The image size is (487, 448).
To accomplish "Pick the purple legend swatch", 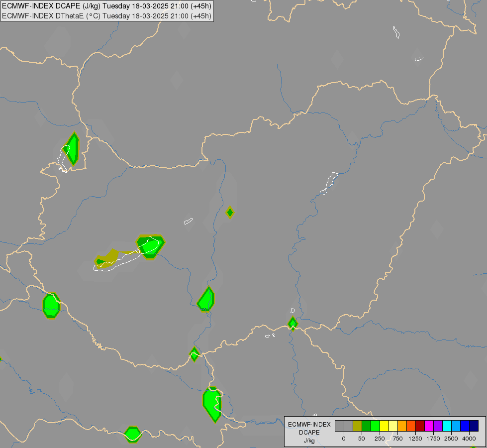I will click(x=438, y=426).
